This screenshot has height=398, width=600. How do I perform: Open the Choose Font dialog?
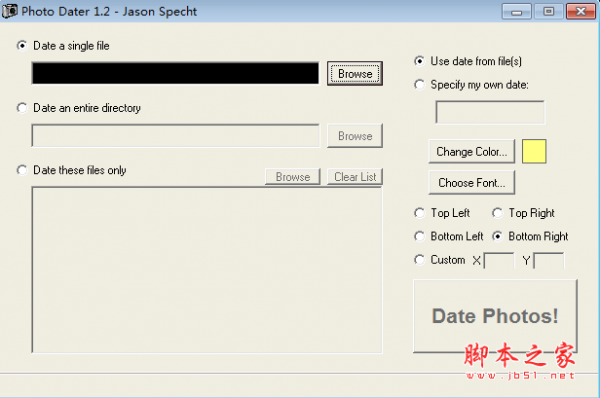pos(471,183)
